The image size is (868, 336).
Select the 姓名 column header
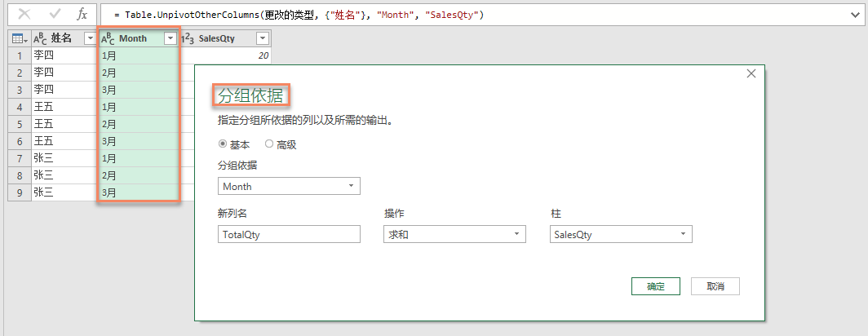pyautogui.click(x=61, y=39)
